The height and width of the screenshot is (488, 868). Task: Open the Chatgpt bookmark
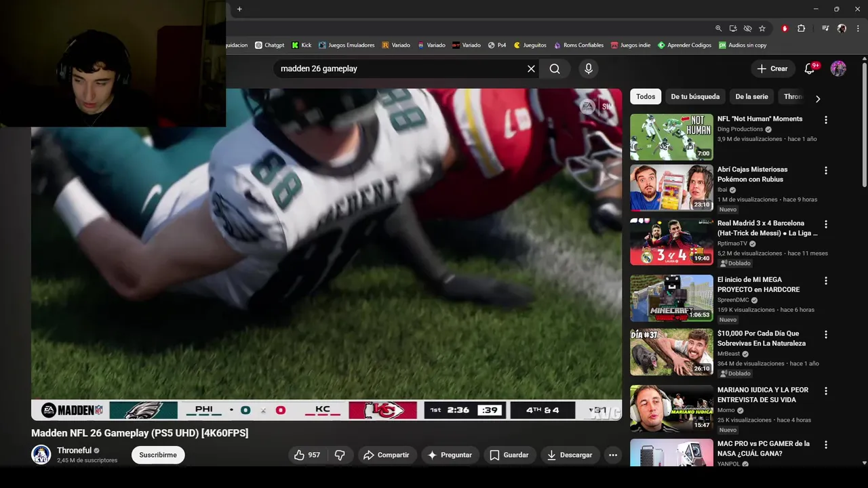pos(269,45)
